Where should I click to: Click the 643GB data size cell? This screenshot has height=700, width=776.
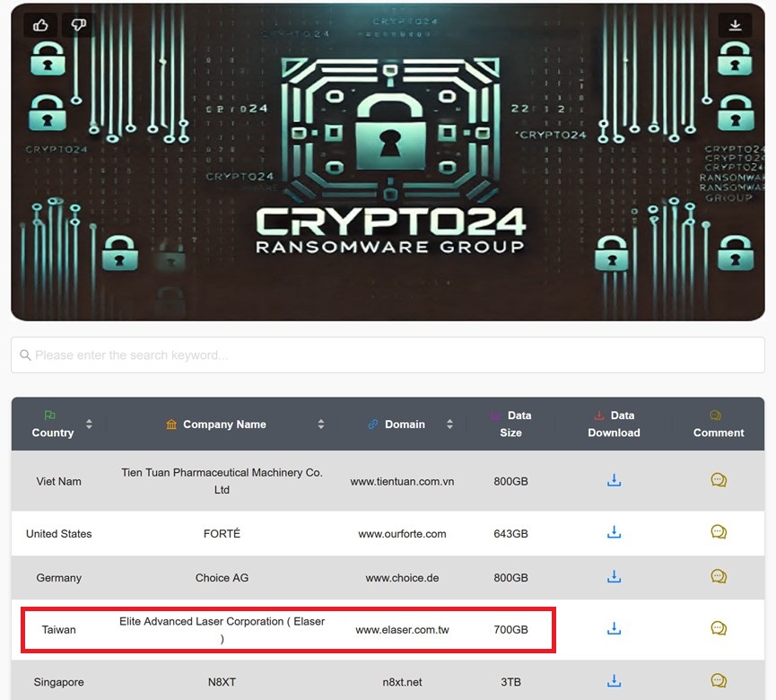coord(510,534)
